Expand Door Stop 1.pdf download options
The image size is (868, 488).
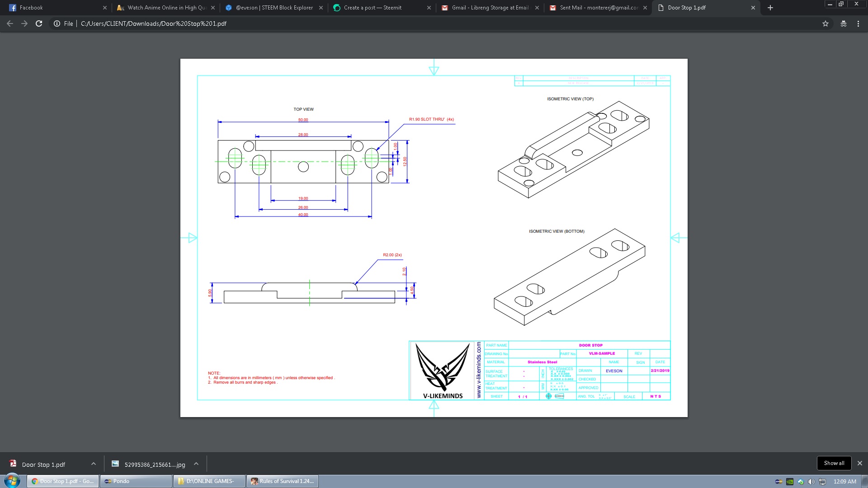point(94,464)
